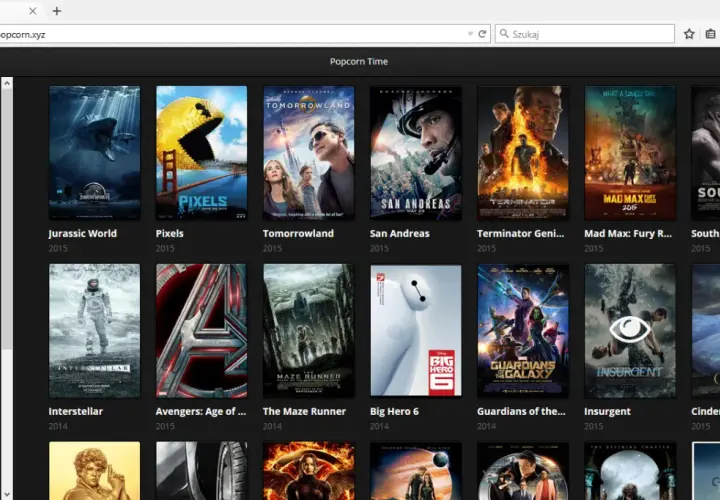Open the San Andreas poster

click(416, 153)
